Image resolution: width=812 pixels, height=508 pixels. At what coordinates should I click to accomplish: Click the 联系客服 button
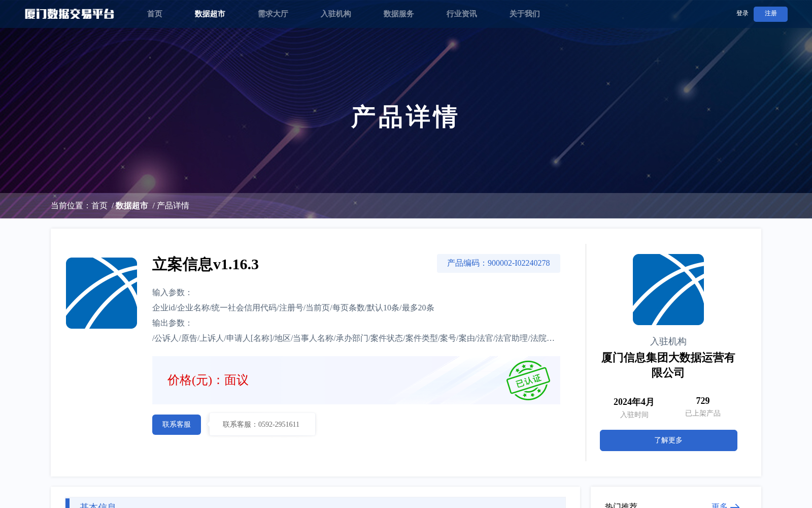(177, 425)
